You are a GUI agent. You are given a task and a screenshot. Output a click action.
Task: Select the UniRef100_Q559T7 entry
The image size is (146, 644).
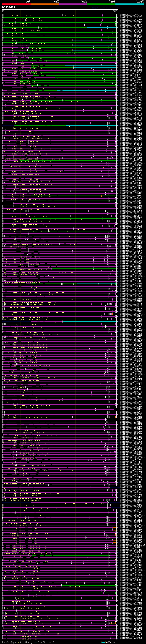tap(131, 557)
